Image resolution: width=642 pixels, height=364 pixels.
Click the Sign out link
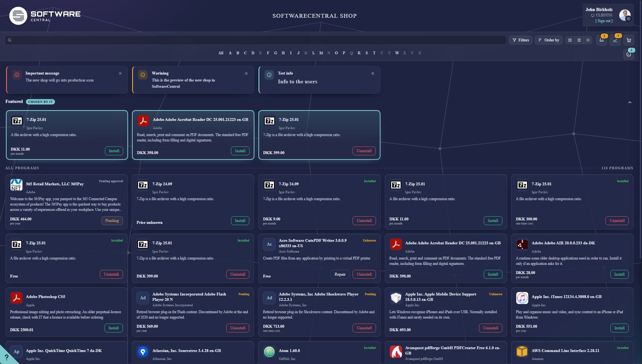pyautogui.click(x=604, y=21)
